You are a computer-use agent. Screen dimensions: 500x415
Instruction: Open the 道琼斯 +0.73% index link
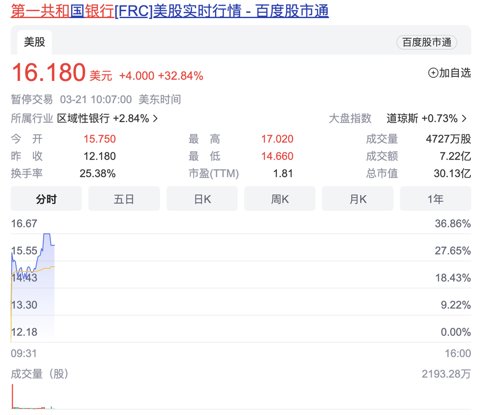point(422,118)
